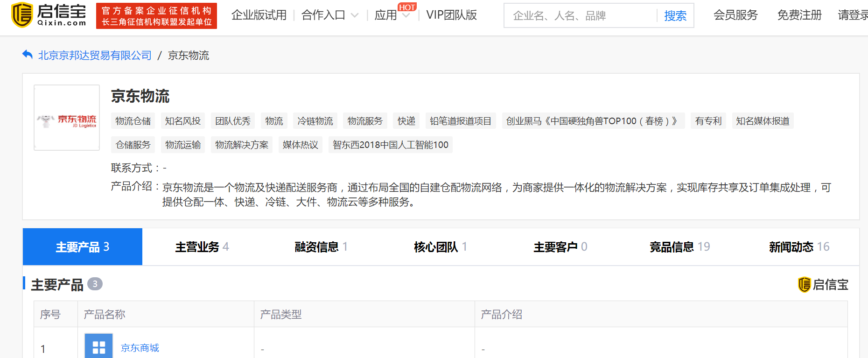The height and width of the screenshot is (358, 868).
Task: Select the 团队优秀 tag
Action: (233, 121)
